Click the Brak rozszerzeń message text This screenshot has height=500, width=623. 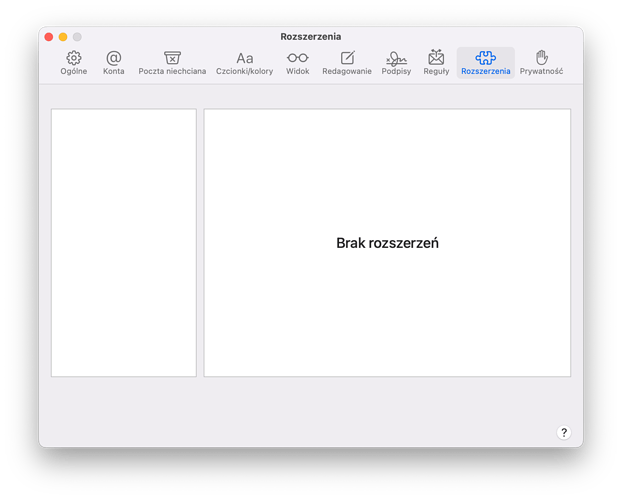387,243
